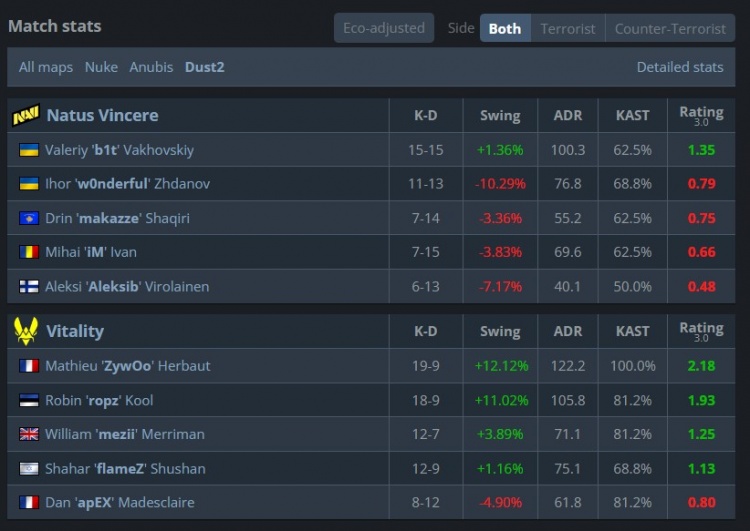Click the Vitality Rating 3.0 header
This screenshot has width=750, height=531.
tap(701, 331)
